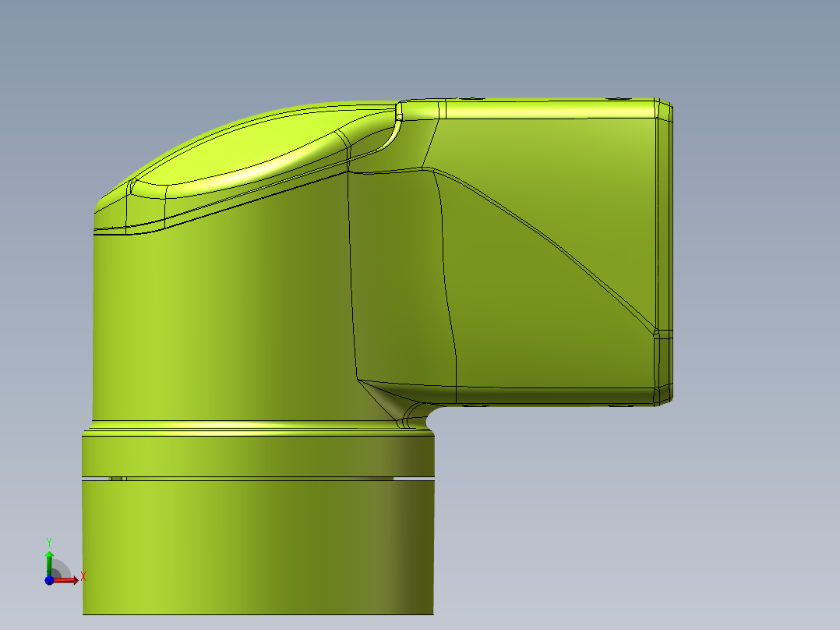Click the red X axis label
This screenshot has width=840, height=630.
[83, 575]
